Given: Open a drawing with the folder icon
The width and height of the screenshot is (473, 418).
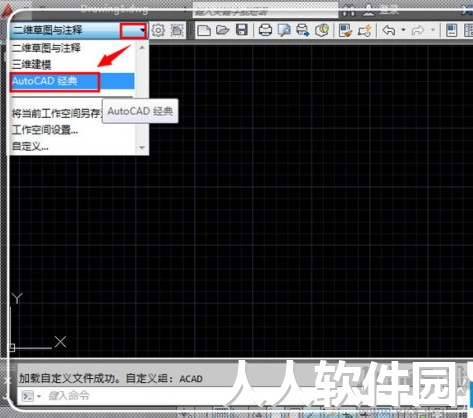Looking at the screenshot, I should pos(223,30).
